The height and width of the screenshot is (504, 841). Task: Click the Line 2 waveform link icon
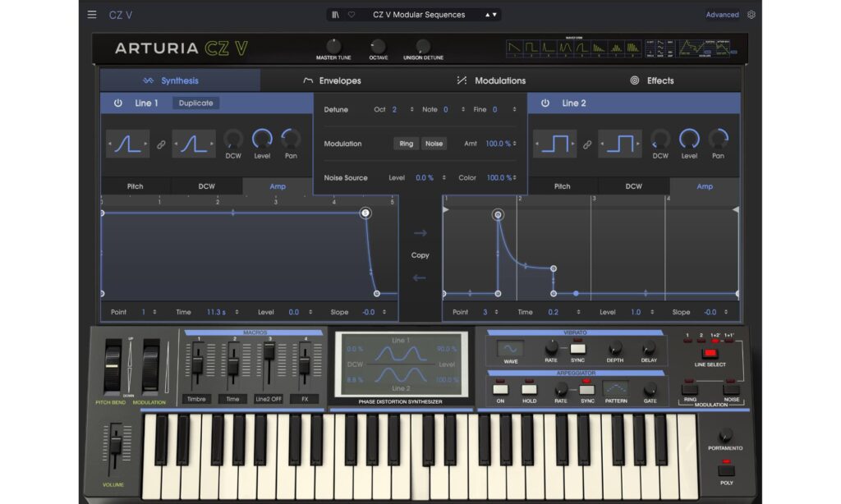click(587, 144)
